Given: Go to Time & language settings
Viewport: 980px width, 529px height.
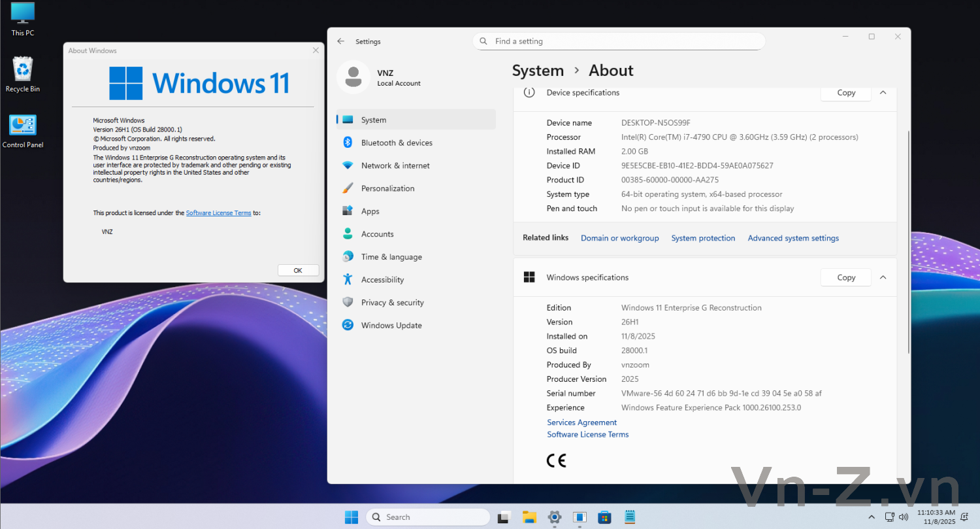Looking at the screenshot, I should [x=391, y=257].
